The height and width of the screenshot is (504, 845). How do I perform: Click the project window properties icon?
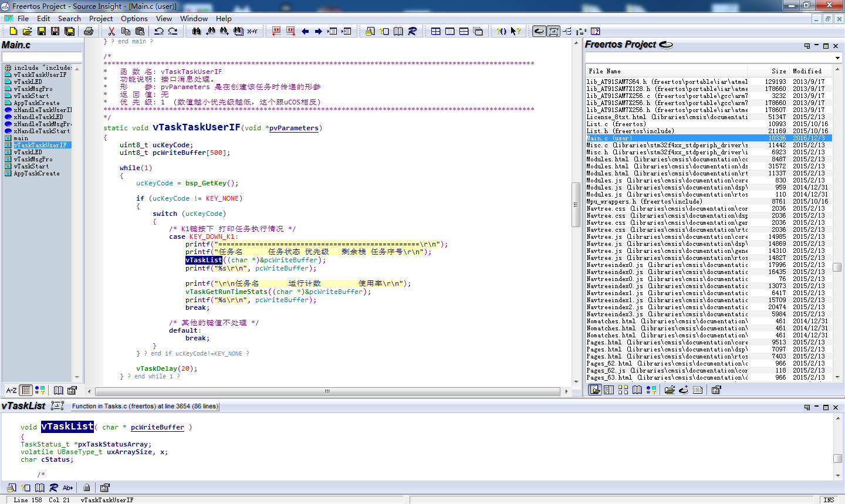click(x=716, y=390)
